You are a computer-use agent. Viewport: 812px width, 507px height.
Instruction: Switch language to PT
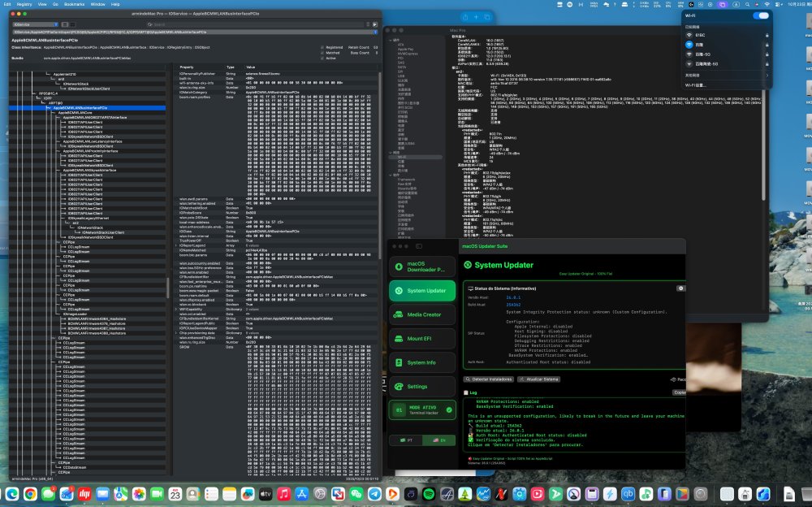pos(406,440)
